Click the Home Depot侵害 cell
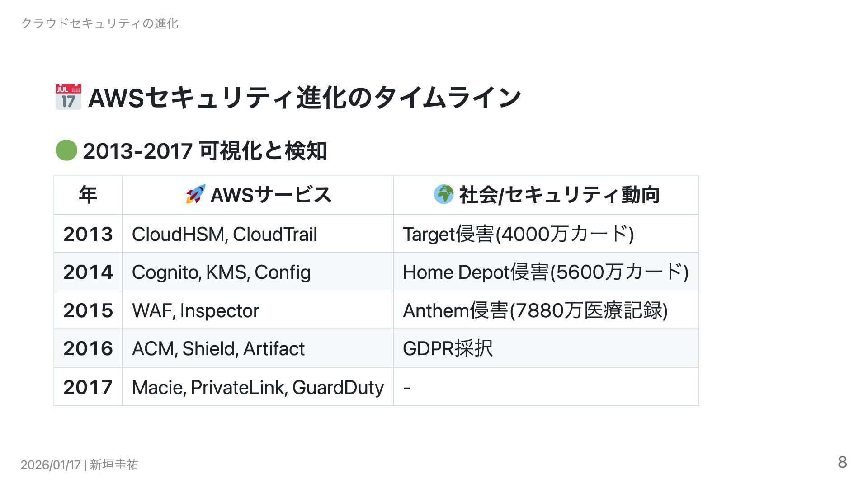Viewport: 868px width, 488px height. pyautogui.click(x=545, y=272)
